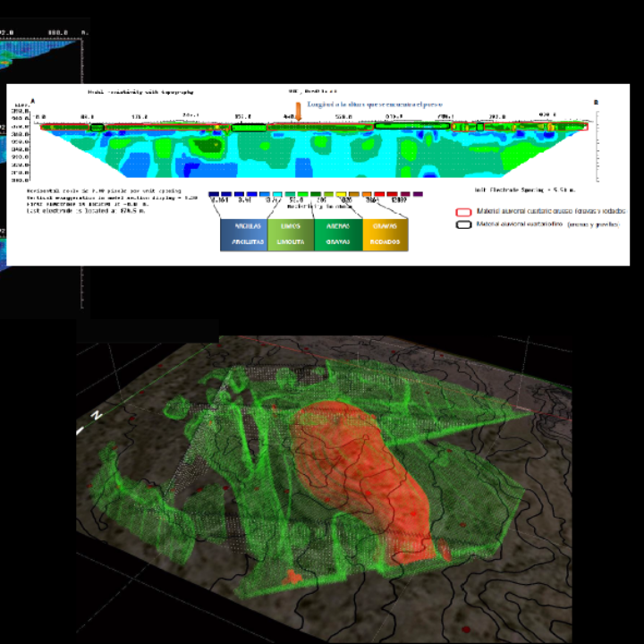Click the 'Material aluvional cuaternario fino' legend text
This screenshot has height=644, width=644.
[x=546, y=224]
